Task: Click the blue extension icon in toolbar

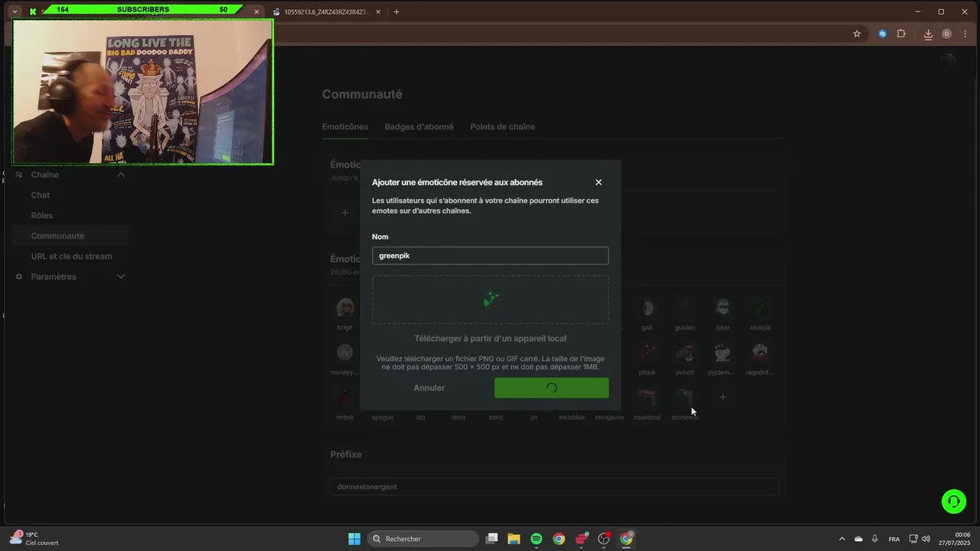Action: point(882,34)
